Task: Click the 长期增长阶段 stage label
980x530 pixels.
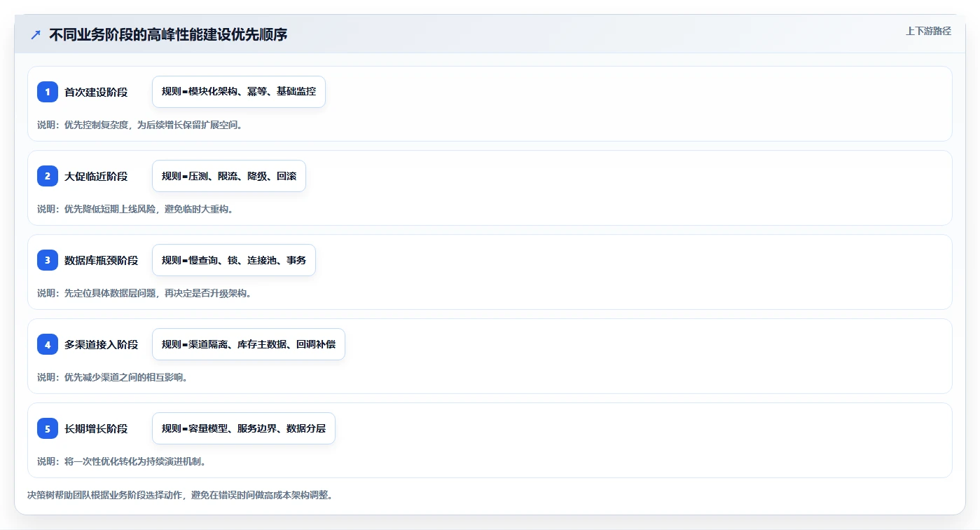Action: (96, 428)
